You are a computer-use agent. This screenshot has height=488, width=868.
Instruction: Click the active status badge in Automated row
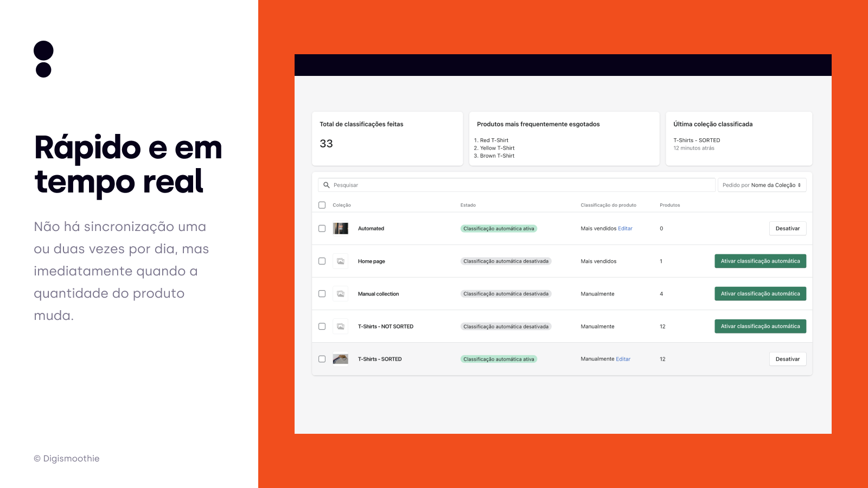[499, 228]
